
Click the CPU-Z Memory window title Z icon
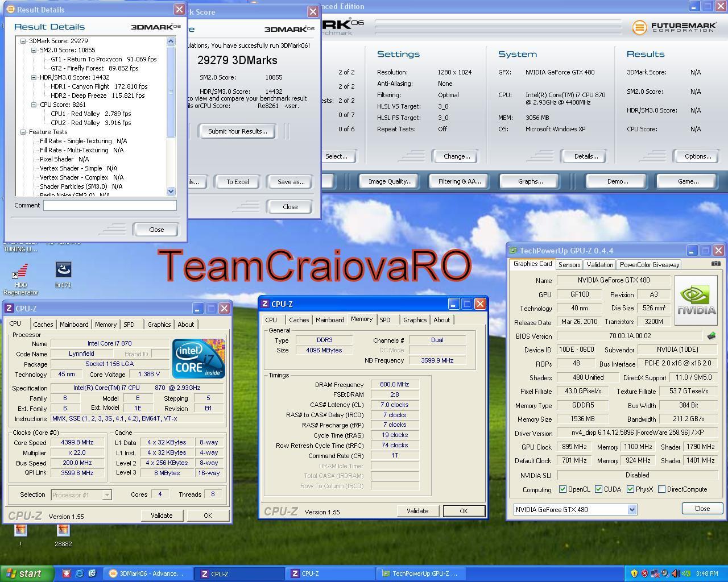pyautogui.click(x=265, y=304)
